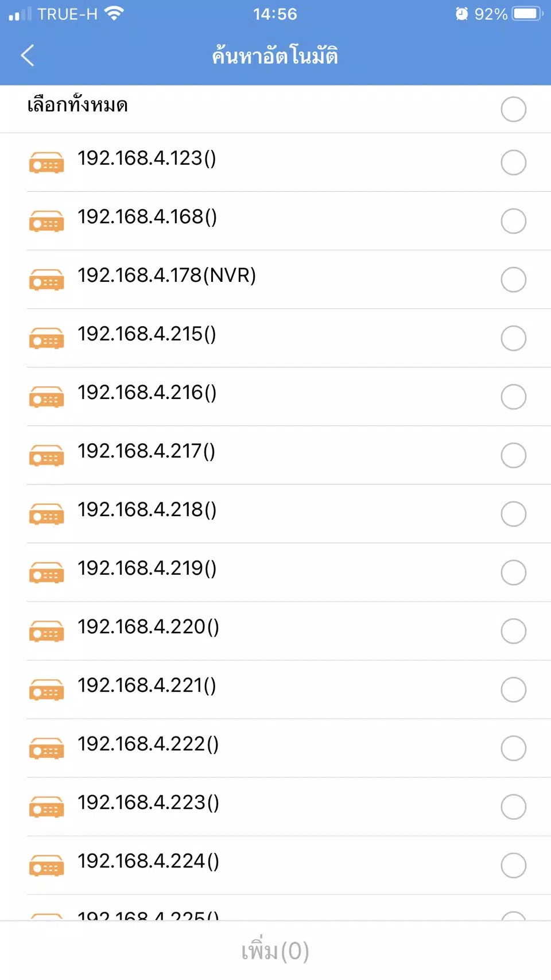Select radio button for 192.168.4.221
The height and width of the screenshot is (980, 551).
(x=513, y=690)
